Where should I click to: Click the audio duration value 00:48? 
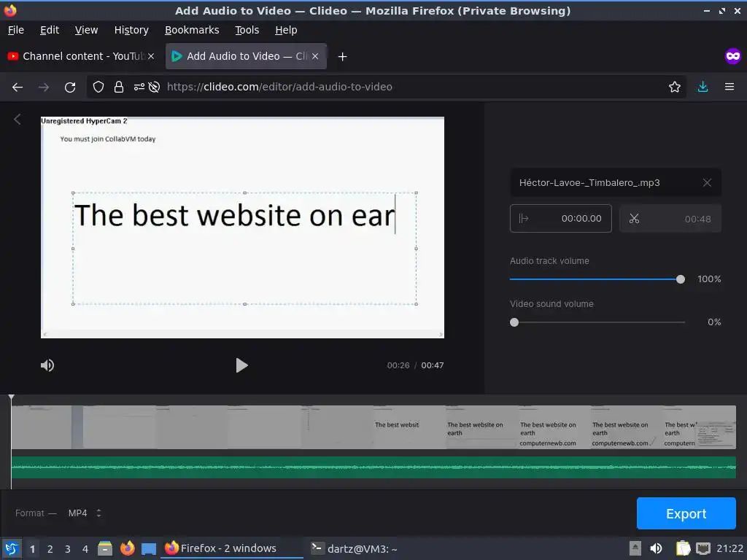[697, 219]
